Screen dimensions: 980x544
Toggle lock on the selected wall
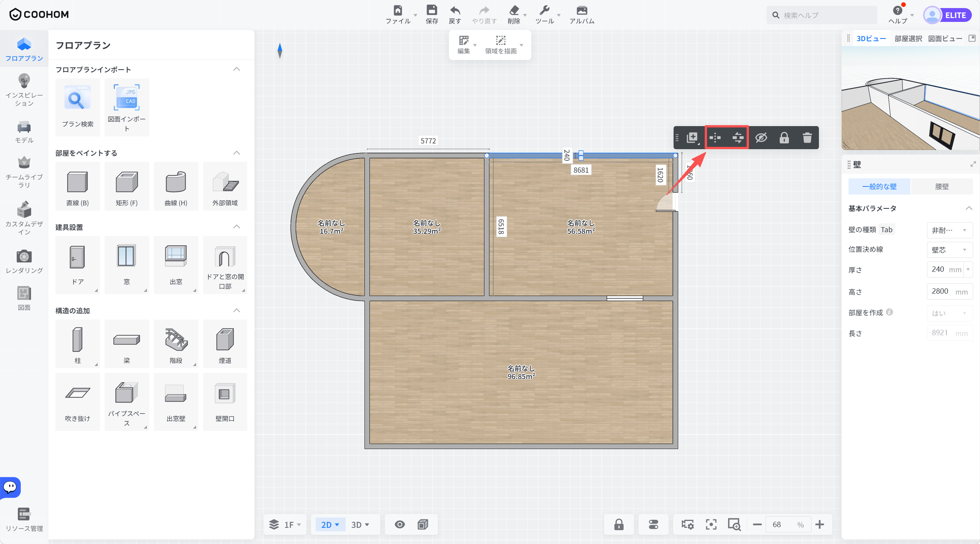784,138
